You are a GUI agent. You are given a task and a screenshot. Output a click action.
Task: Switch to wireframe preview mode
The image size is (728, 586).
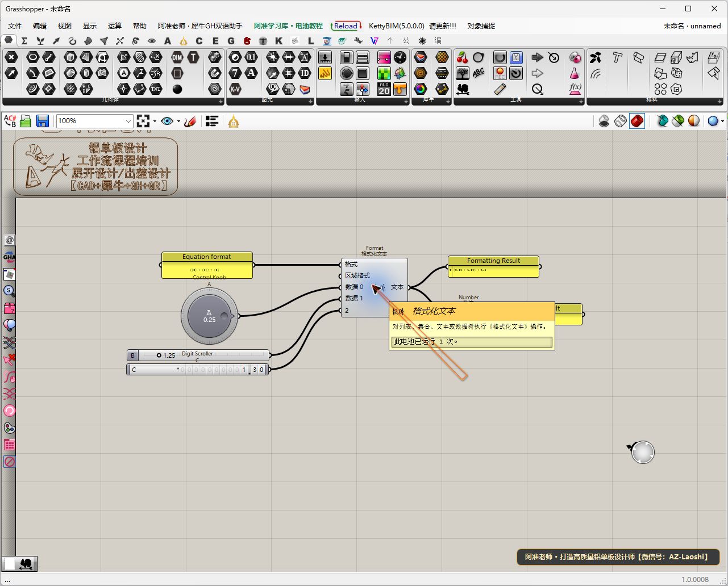tap(621, 121)
